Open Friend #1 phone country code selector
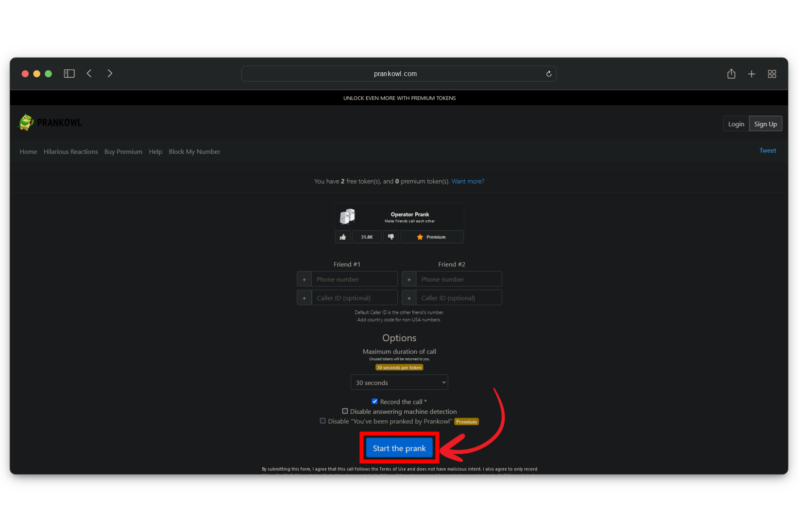This screenshot has width=798, height=532. tap(304, 279)
